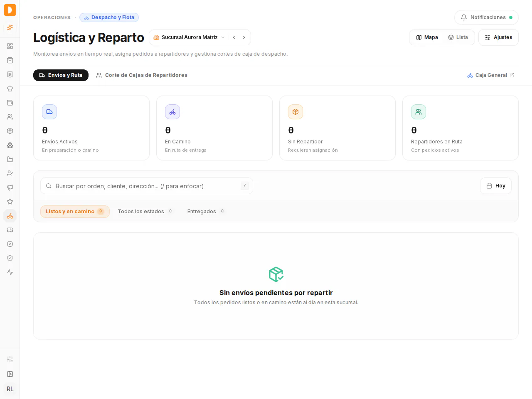Filter by Todos los estados

coord(145,212)
